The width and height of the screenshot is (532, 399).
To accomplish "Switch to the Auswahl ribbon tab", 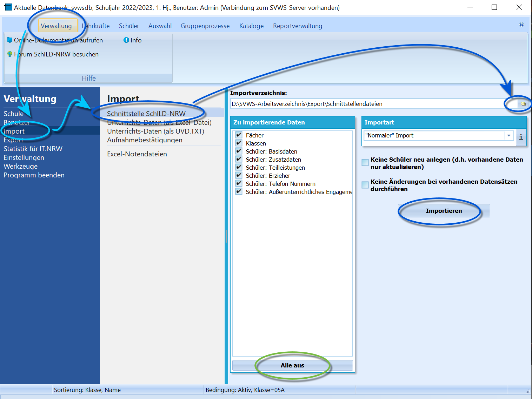I will tap(160, 26).
